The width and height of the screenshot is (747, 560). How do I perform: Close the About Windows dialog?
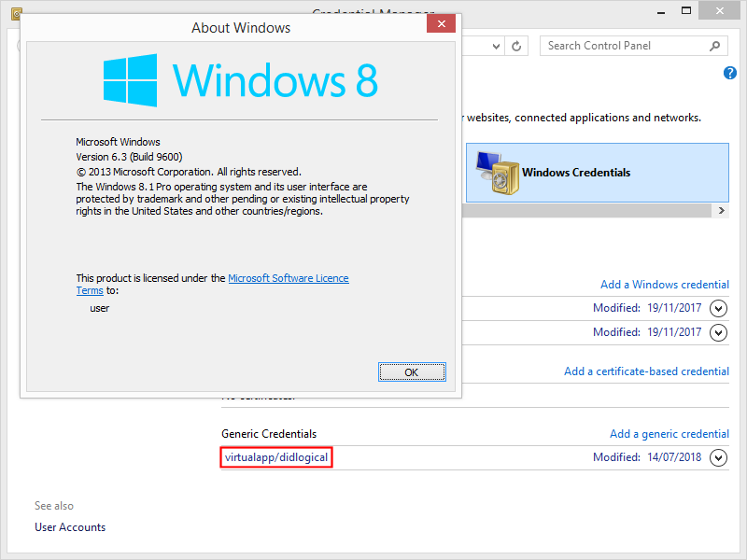click(441, 23)
